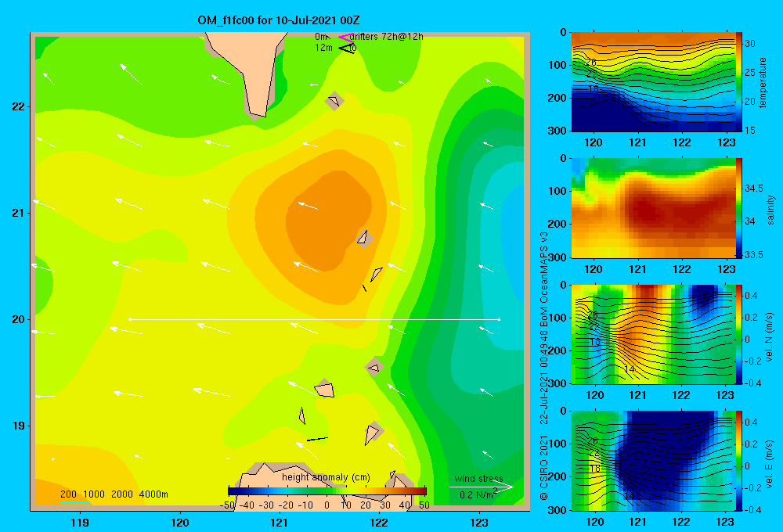Click the wind stress reference arrow in legend
783x532 pixels.
(x=482, y=487)
